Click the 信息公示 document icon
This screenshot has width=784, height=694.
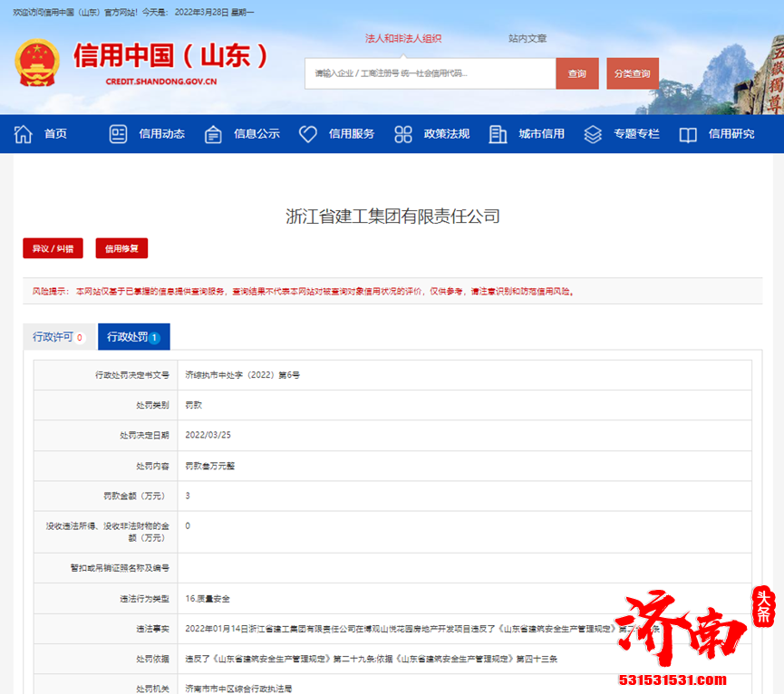(x=213, y=133)
